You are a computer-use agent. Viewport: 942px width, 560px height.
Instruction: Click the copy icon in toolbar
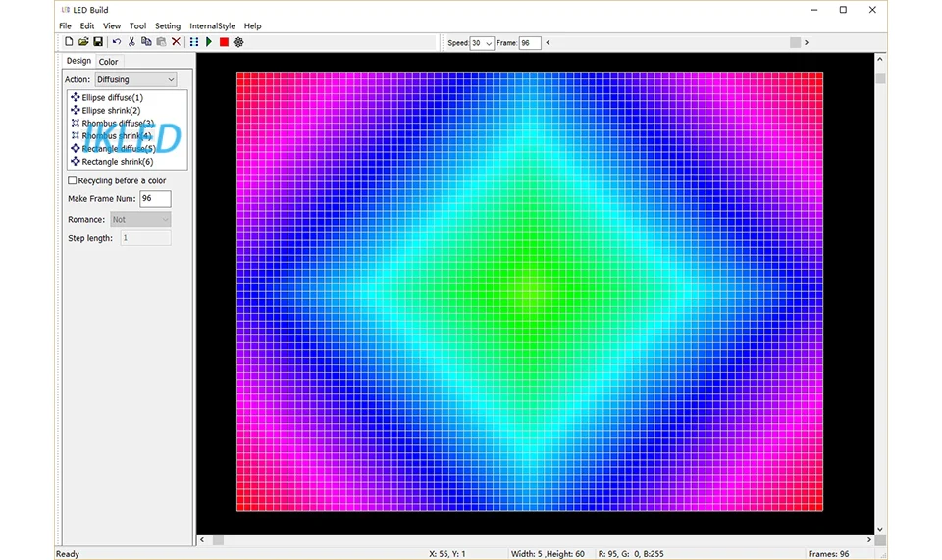point(146,42)
